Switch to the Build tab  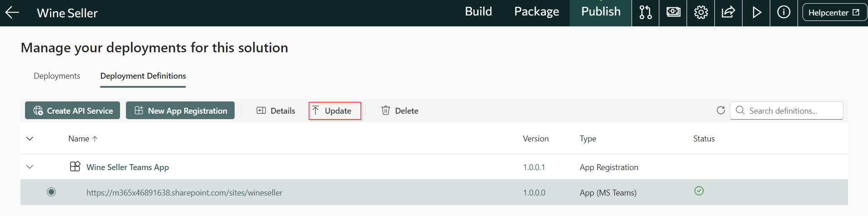click(x=478, y=12)
